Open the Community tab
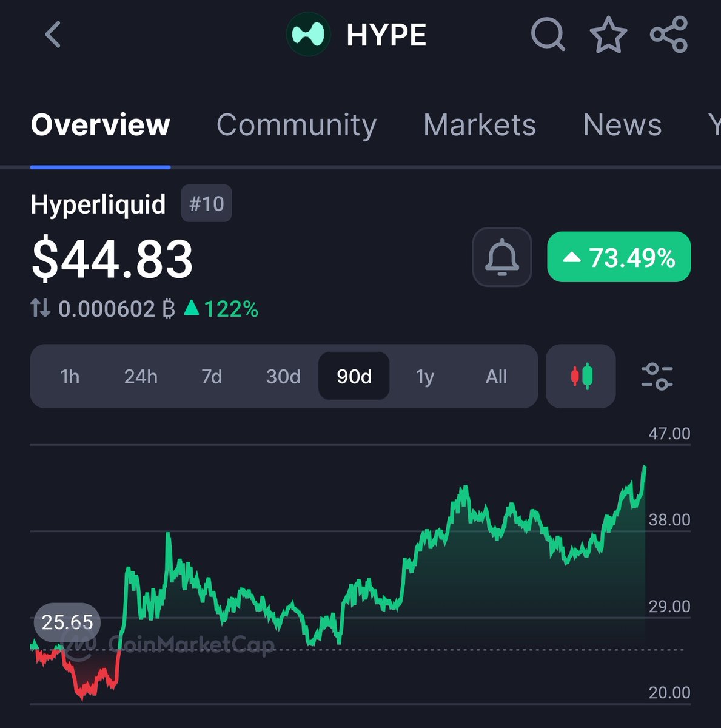This screenshot has width=721, height=728. 297,125
